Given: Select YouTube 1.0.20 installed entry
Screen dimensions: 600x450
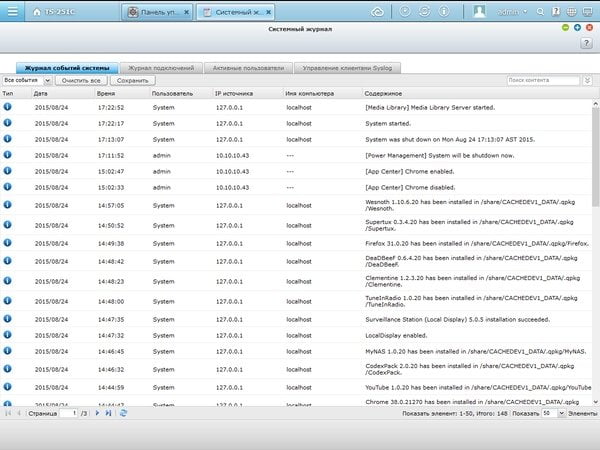Looking at the screenshot, I should pyautogui.click(x=296, y=387).
